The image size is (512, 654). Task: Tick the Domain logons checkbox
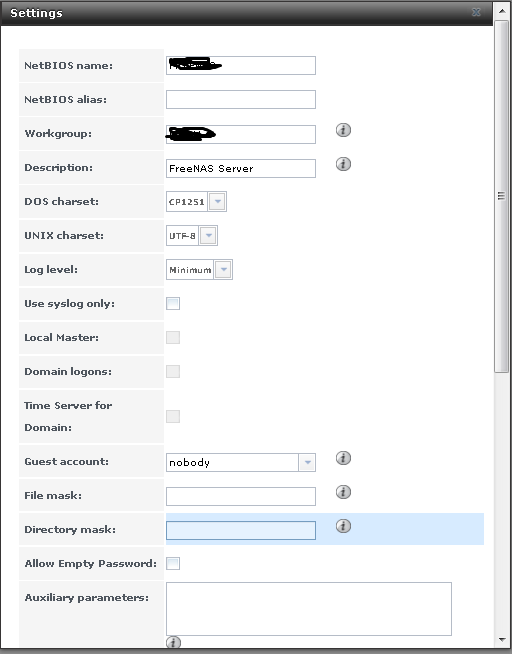point(173,372)
